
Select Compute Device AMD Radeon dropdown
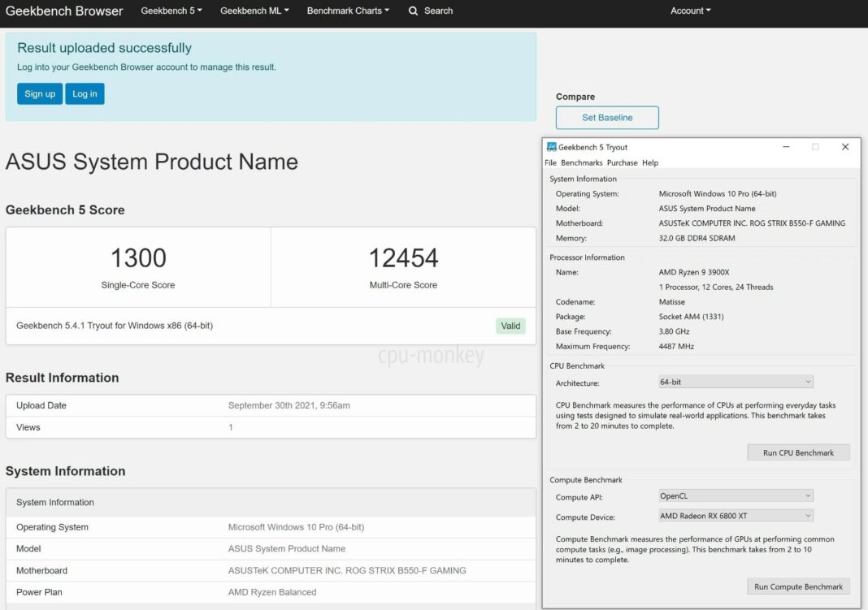(736, 516)
